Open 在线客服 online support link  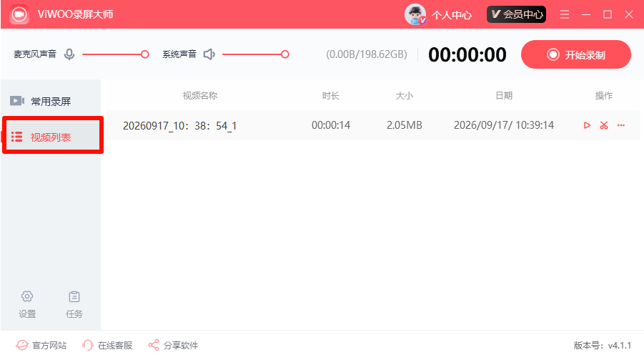107,345
